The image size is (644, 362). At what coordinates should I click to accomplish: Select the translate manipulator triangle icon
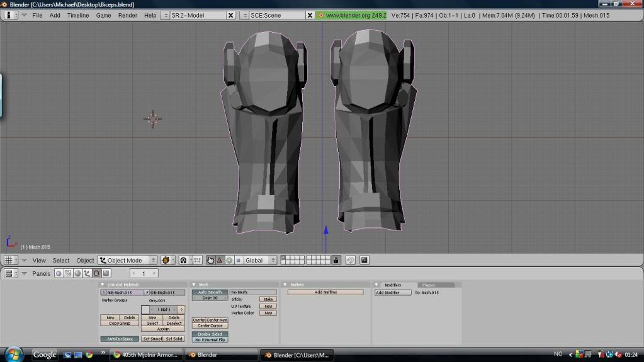[219, 260]
